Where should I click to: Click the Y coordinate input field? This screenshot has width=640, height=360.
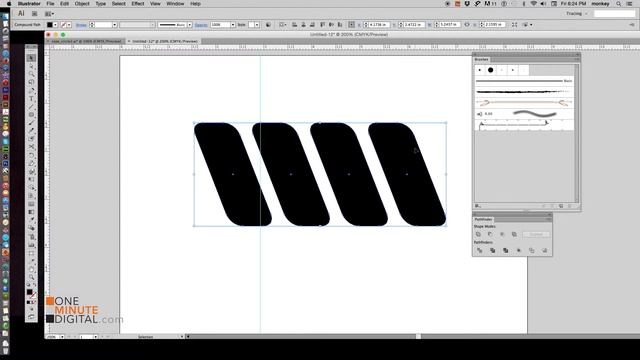coord(413,25)
